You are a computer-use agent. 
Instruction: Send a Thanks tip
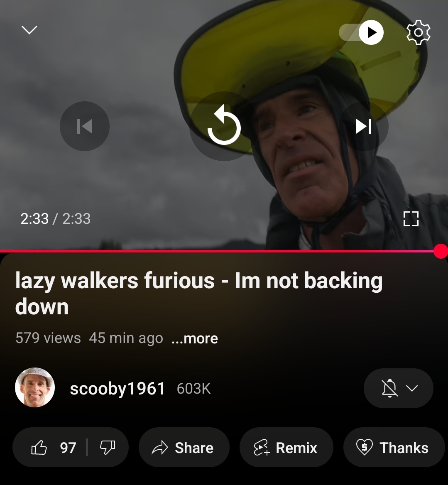[394, 447]
